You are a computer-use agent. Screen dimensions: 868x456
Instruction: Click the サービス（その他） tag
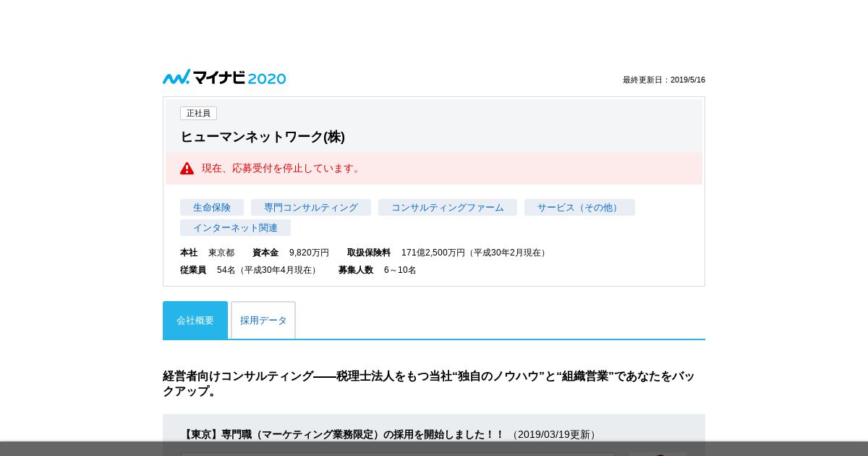(579, 208)
